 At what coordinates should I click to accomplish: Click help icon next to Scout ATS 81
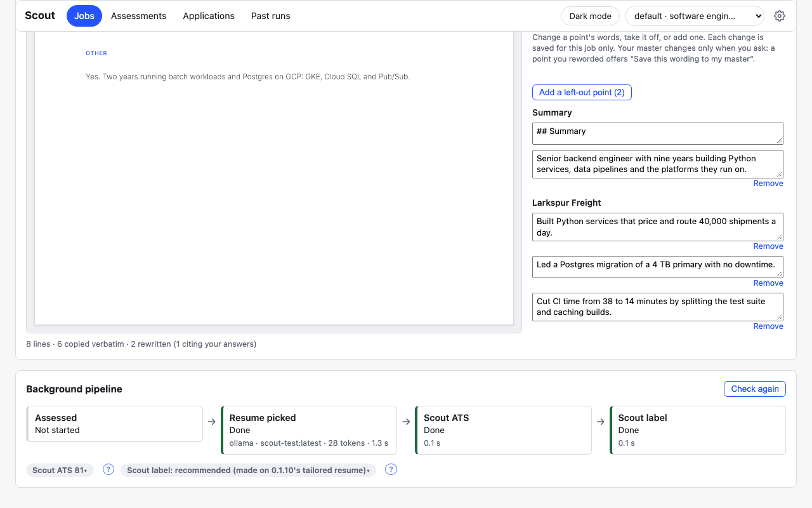pyautogui.click(x=108, y=470)
